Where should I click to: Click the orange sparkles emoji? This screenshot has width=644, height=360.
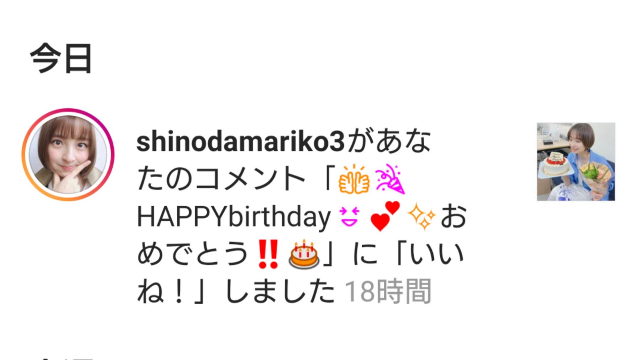pos(421,216)
